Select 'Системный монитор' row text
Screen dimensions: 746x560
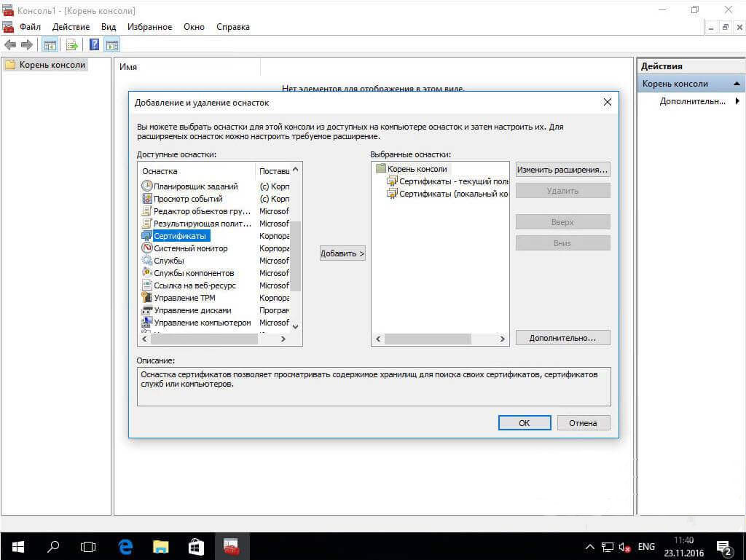click(x=191, y=248)
